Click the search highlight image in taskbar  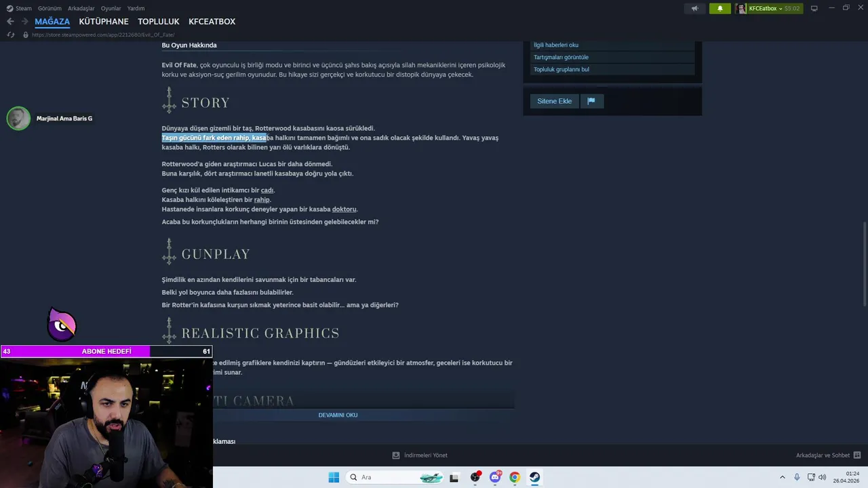tap(431, 477)
